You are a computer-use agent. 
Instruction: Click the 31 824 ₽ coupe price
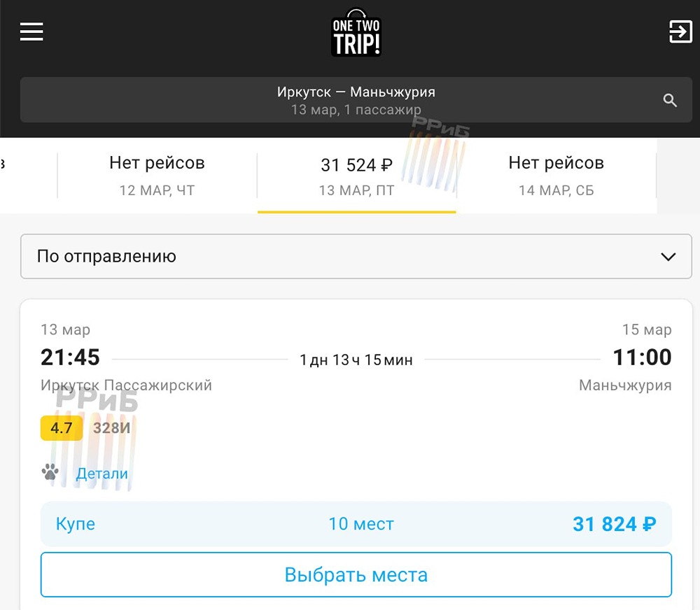click(614, 524)
